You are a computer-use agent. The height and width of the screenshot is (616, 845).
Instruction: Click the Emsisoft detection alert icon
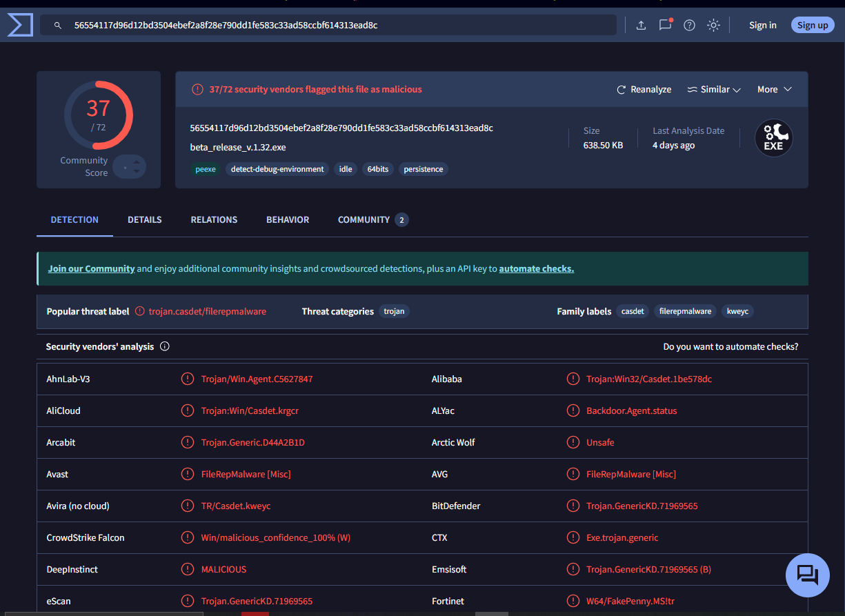pos(573,569)
